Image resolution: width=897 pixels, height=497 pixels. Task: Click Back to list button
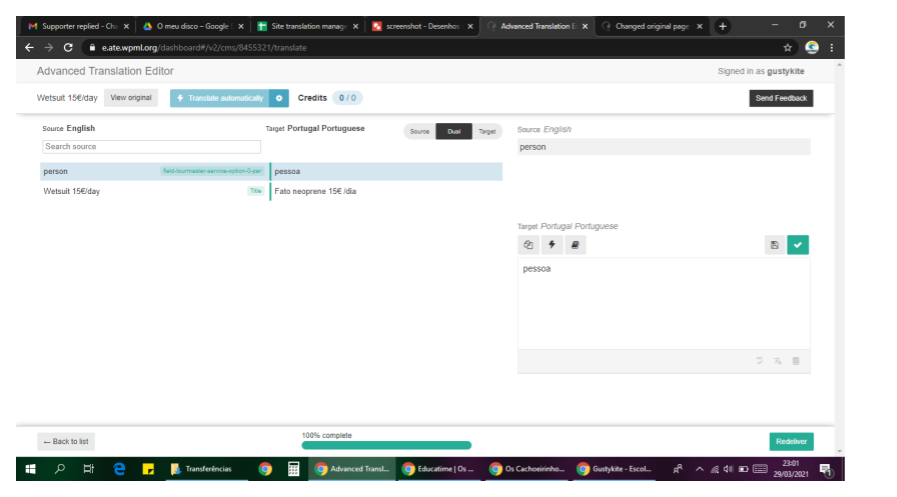pyautogui.click(x=66, y=442)
